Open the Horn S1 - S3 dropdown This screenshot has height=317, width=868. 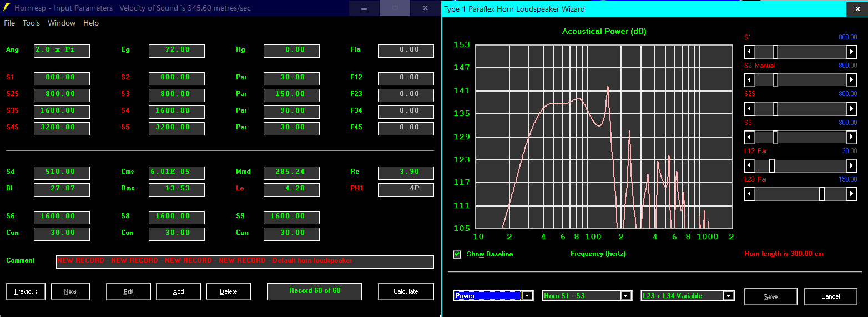(x=627, y=296)
